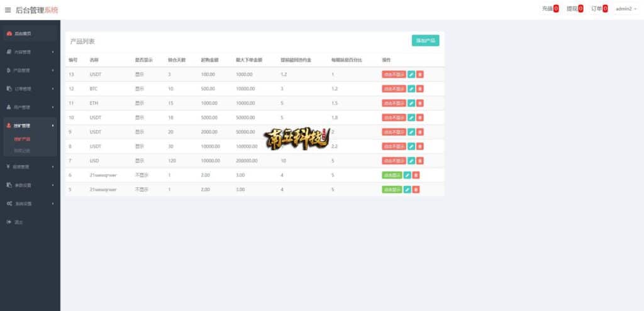Click pencil icon for product number 10
The image size is (644, 311).
(411, 117)
